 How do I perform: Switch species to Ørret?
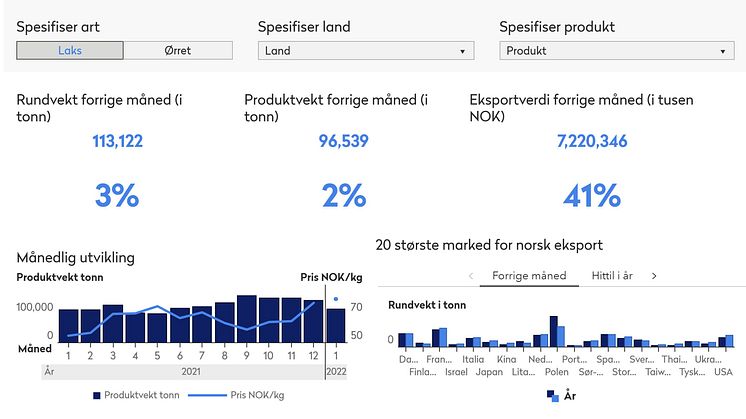pyautogui.click(x=178, y=50)
